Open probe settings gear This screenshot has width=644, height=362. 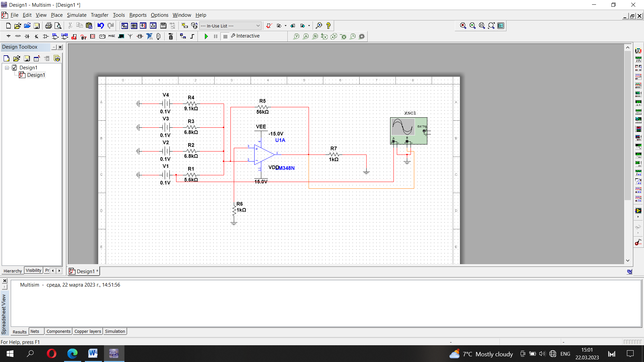[362, 36]
